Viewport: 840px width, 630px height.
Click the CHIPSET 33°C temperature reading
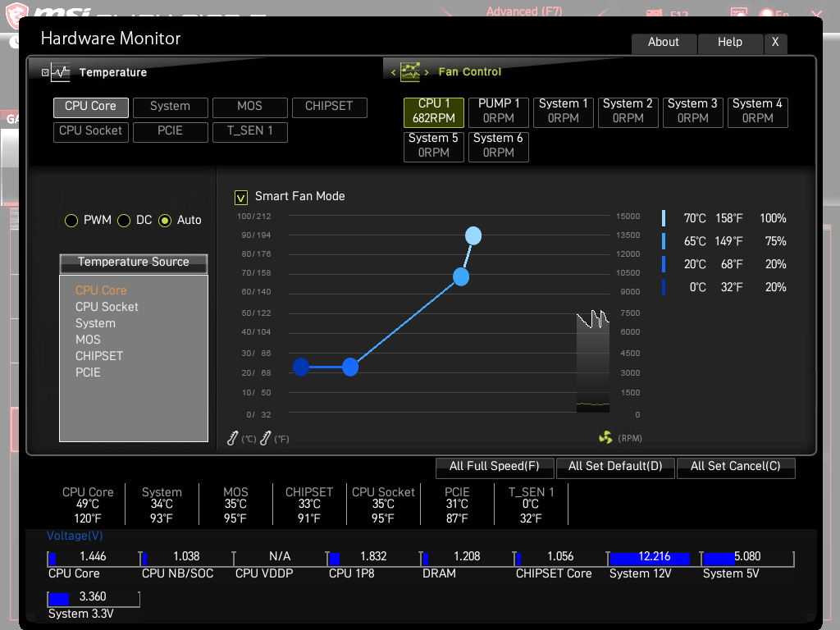click(309, 504)
